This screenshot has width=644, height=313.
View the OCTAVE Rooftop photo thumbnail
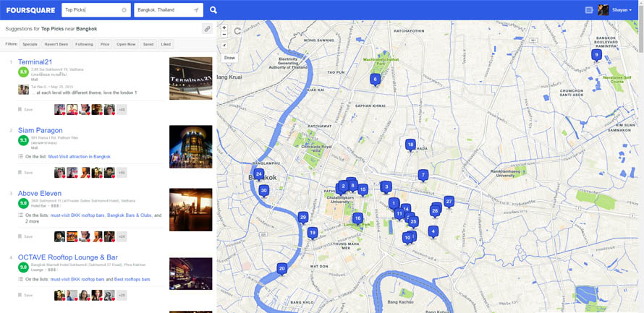coord(191,274)
